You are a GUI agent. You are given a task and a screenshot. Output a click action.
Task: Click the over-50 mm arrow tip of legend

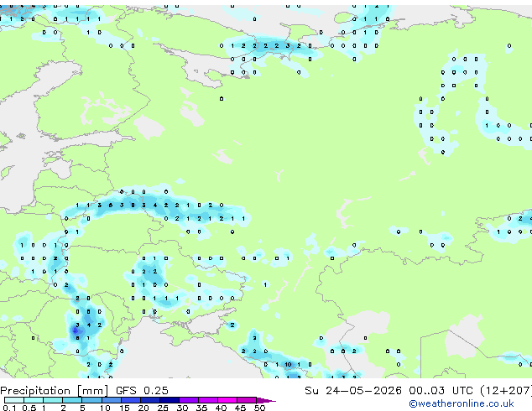266,401
